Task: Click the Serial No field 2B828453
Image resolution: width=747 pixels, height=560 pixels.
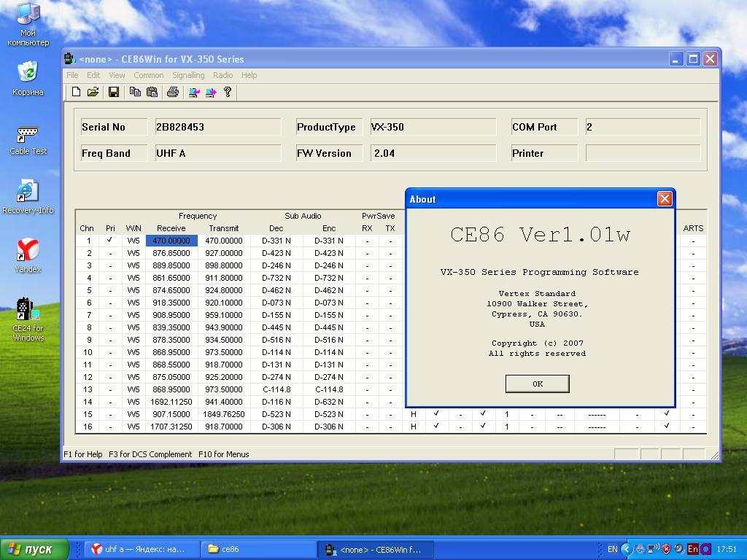Action: click(x=217, y=127)
